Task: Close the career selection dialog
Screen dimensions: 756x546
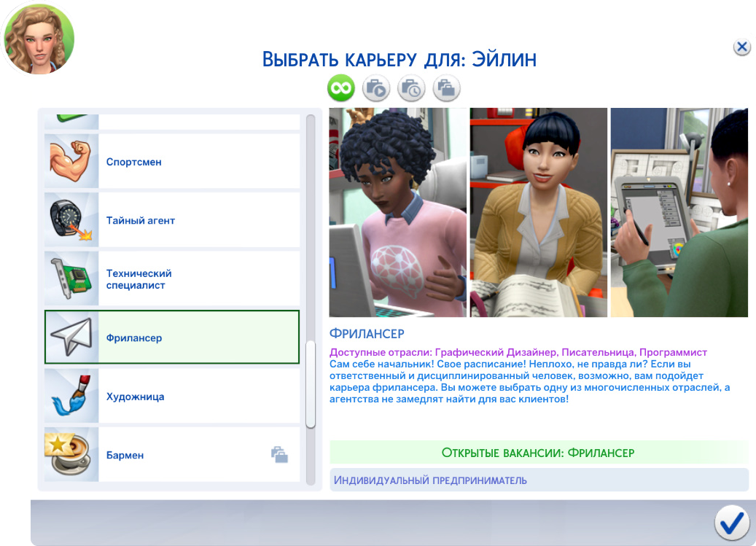Action: [741, 47]
